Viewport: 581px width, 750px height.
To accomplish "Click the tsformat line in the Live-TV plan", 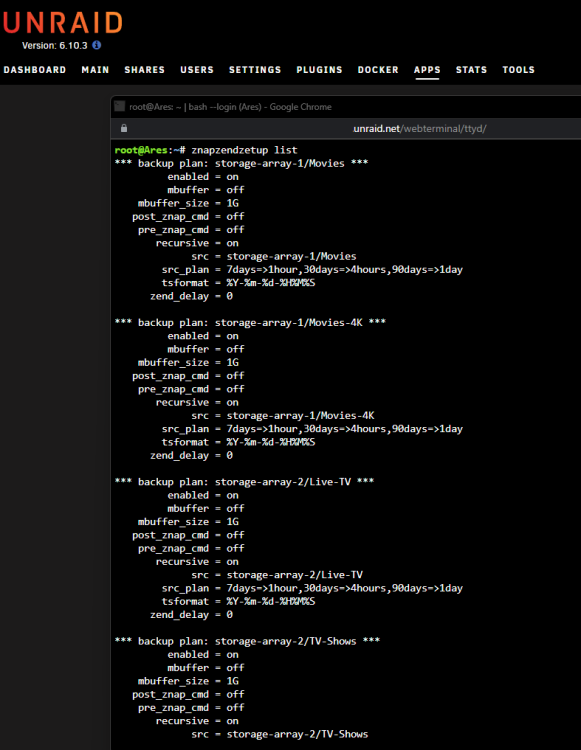I will pyautogui.click(x=238, y=602).
